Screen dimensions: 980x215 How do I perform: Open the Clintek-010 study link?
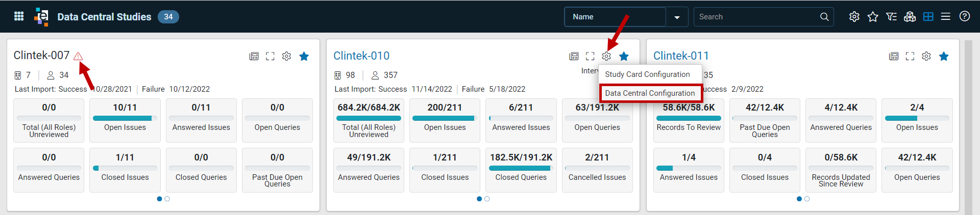click(x=361, y=56)
